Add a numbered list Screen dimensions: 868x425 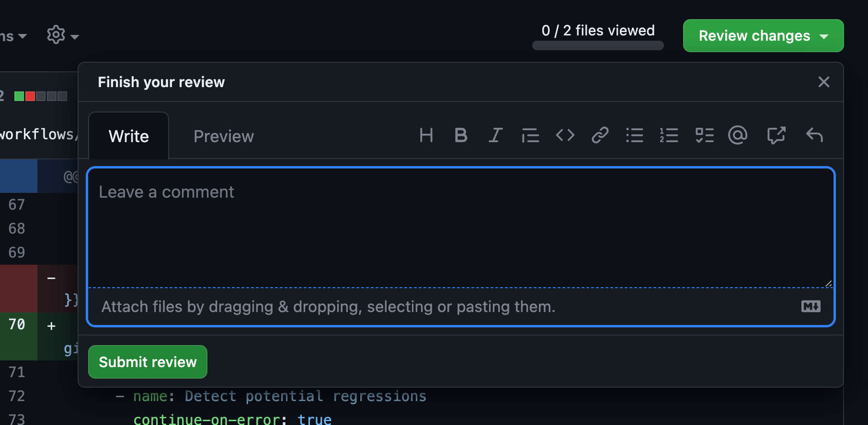point(669,135)
